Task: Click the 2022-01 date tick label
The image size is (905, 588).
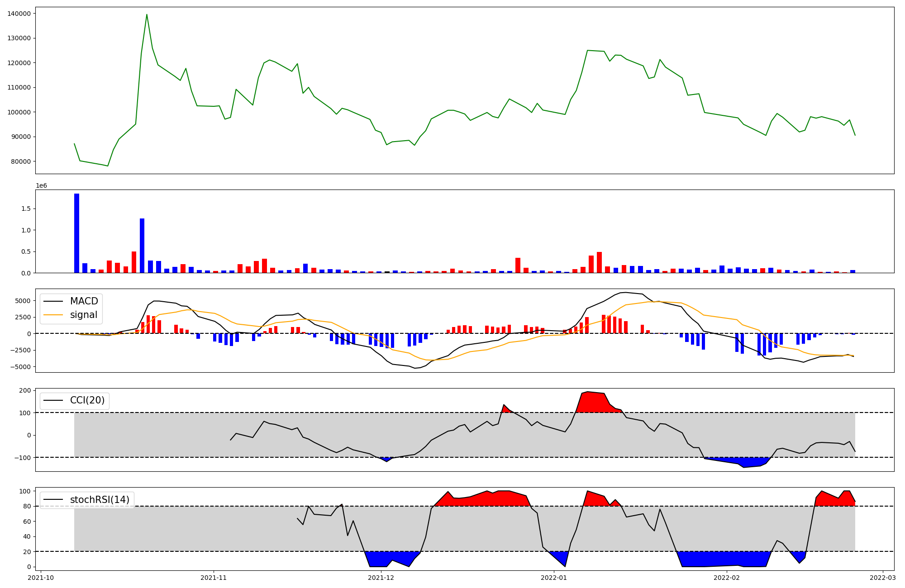Action: (554, 578)
